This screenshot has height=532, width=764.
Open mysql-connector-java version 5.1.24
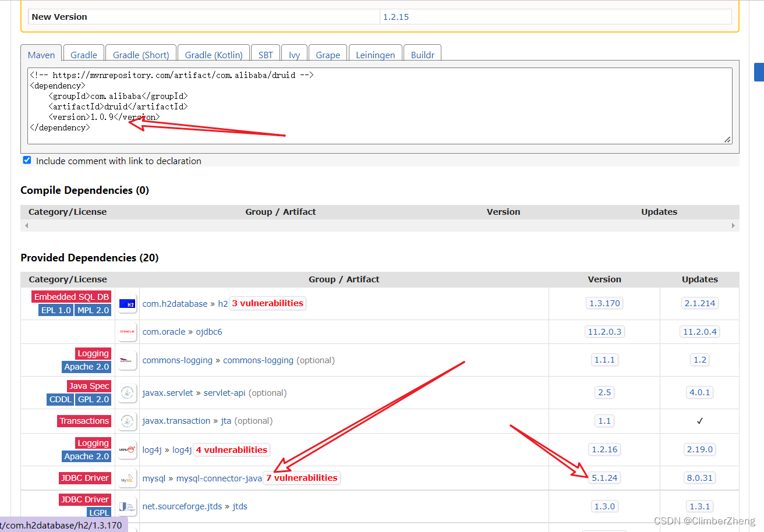tap(604, 478)
